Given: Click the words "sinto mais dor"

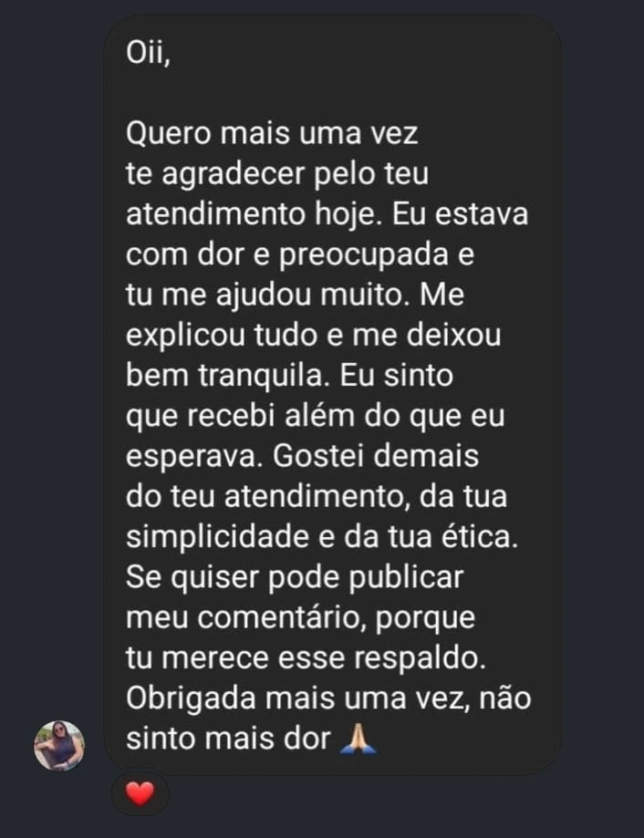Looking at the screenshot, I should coord(227,740).
